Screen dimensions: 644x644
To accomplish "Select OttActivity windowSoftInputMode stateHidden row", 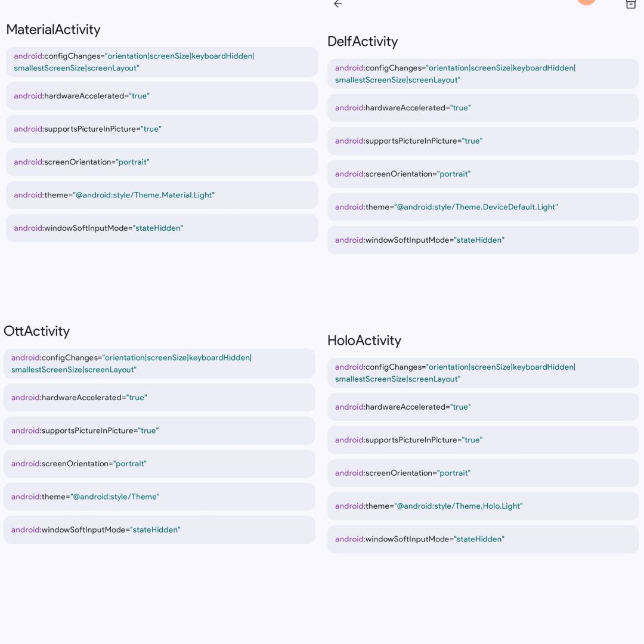I will (159, 530).
